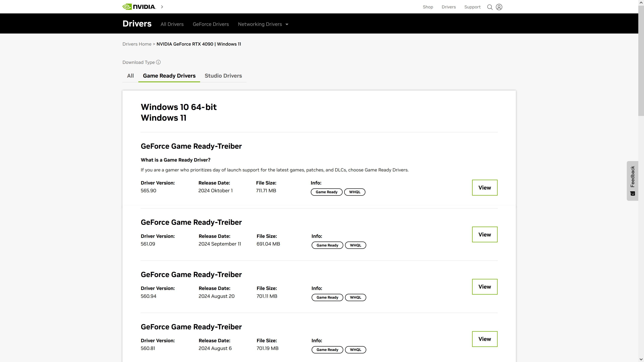Screen dimensions: 644x362
Task: Click the NVIDIA logo
Action: click(x=139, y=7)
